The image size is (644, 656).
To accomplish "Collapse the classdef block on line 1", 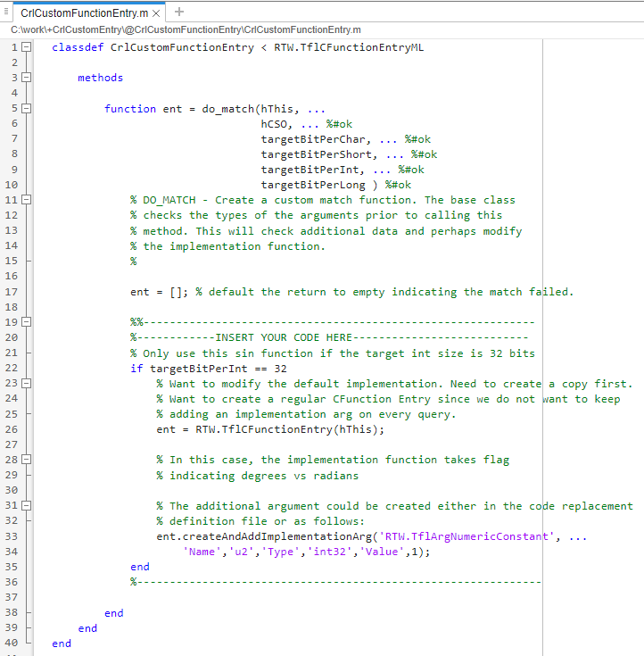I will tap(26, 46).
